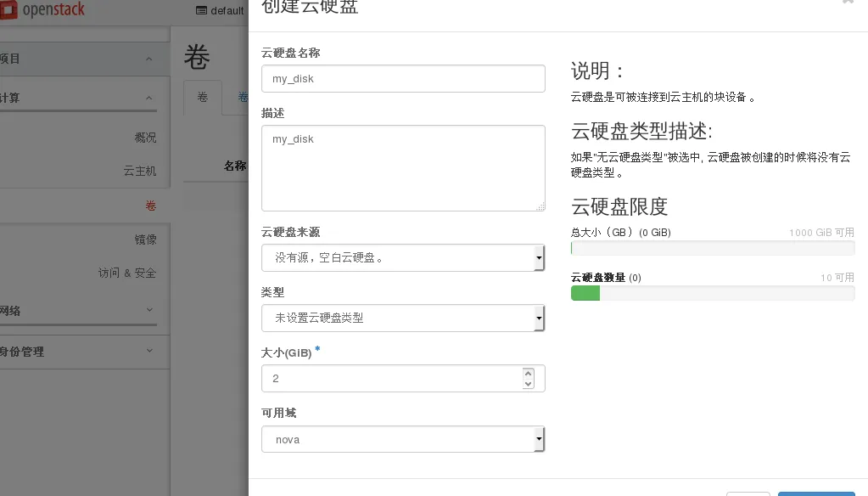Click the 云硬盘名称 input field

pyautogui.click(x=403, y=79)
